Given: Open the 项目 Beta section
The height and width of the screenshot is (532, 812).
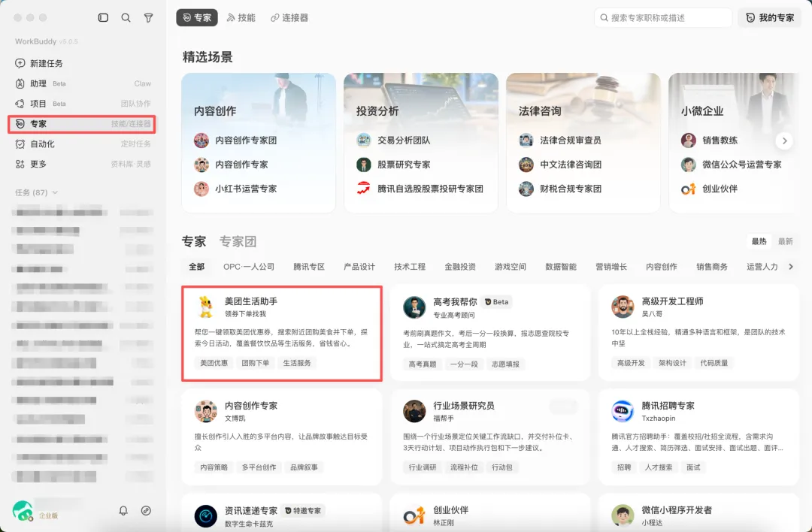Looking at the screenshot, I should 83,104.
